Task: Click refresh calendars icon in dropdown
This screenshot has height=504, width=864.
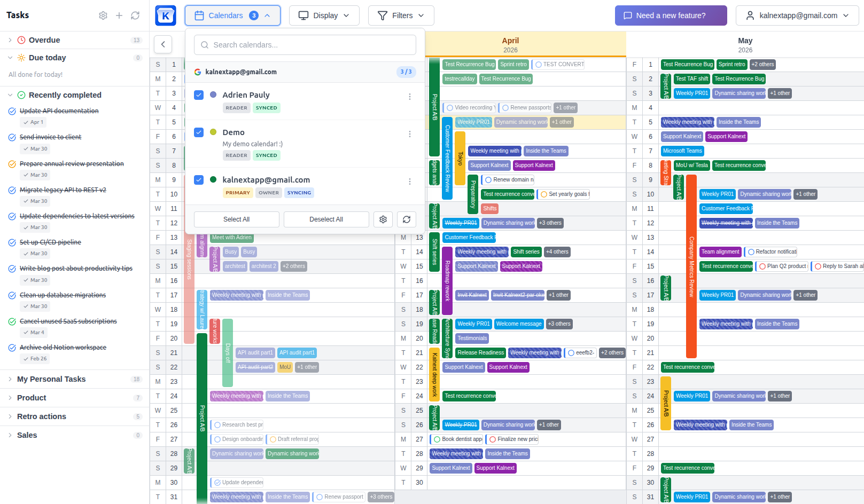Action: pos(407,219)
